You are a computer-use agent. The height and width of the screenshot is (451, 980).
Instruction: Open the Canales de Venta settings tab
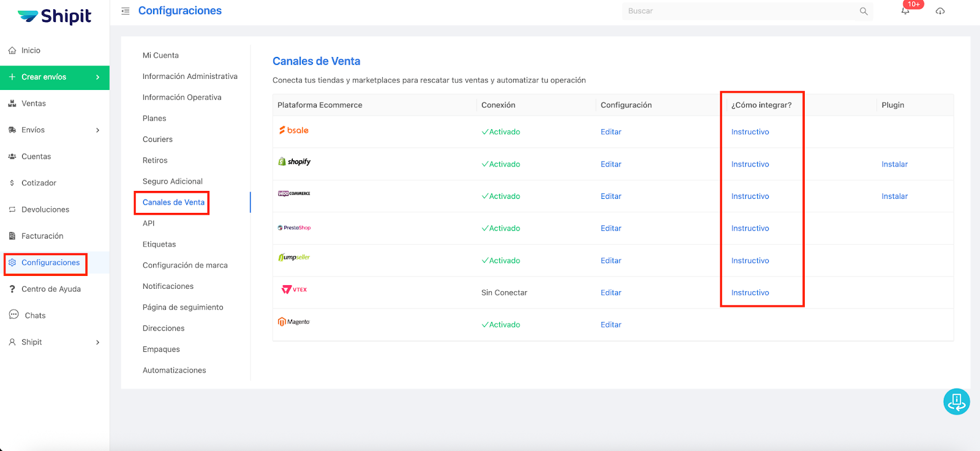pyautogui.click(x=173, y=203)
